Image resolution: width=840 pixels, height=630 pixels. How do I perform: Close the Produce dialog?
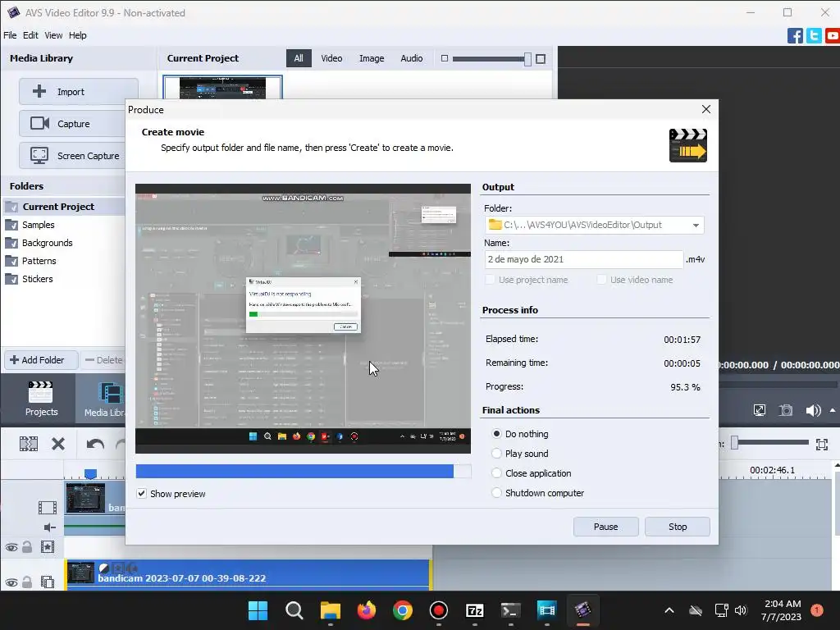706,109
